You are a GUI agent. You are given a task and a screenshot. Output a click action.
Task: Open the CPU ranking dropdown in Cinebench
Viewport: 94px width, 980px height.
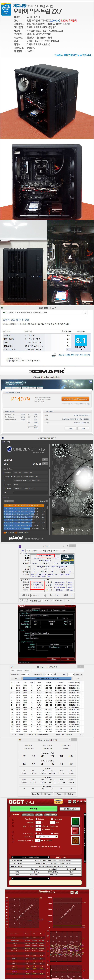tap(8, 501)
